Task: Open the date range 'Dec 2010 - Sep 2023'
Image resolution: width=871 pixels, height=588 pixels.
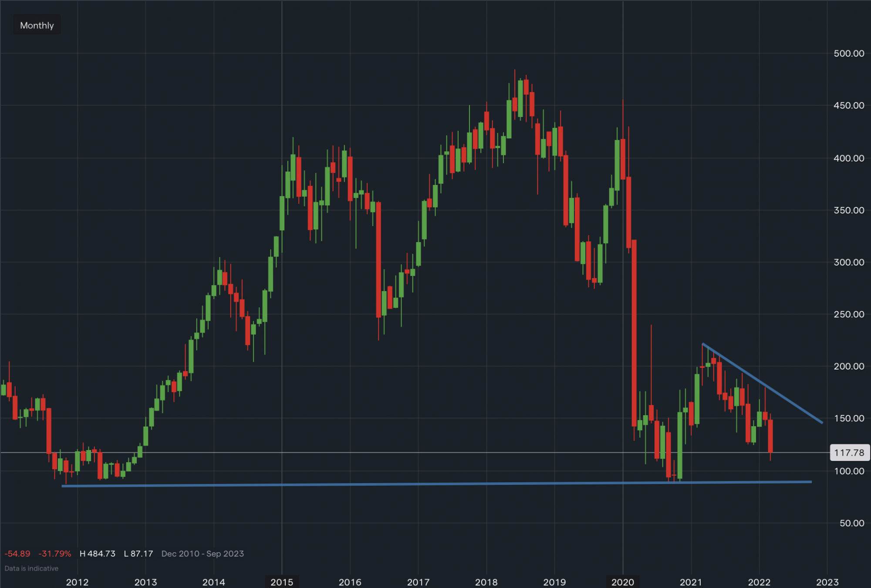Action: [x=203, y=554]
